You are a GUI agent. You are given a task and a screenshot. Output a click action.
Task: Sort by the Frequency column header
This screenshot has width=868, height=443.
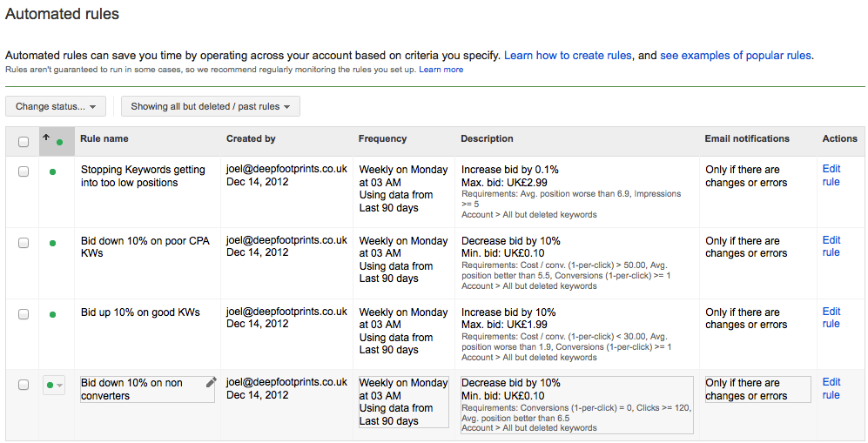(382, 138)
